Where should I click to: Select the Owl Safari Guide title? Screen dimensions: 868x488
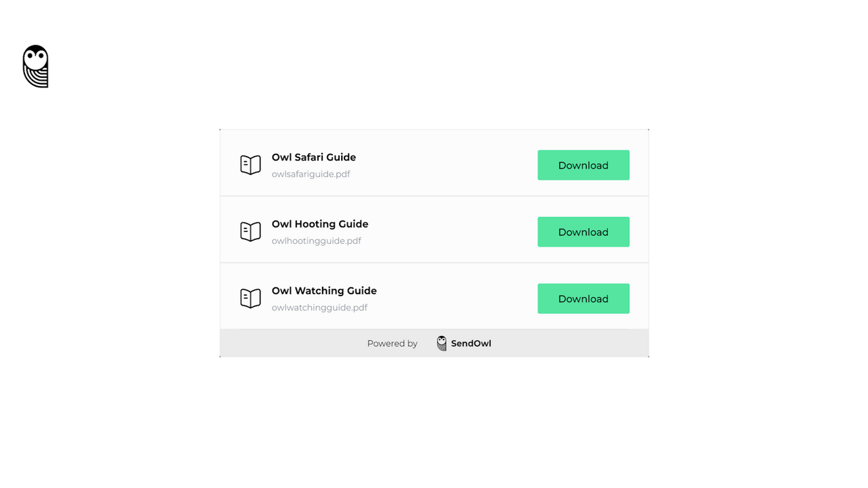click(313, 157)
